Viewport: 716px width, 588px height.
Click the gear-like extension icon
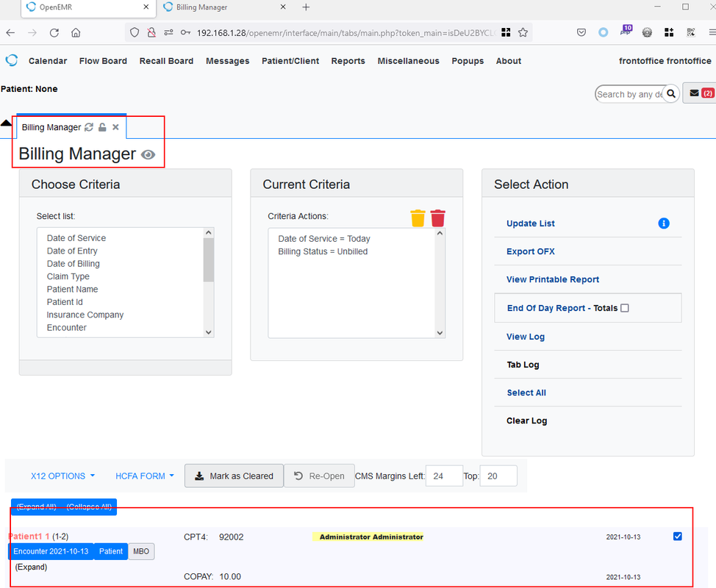click(647, 32)
